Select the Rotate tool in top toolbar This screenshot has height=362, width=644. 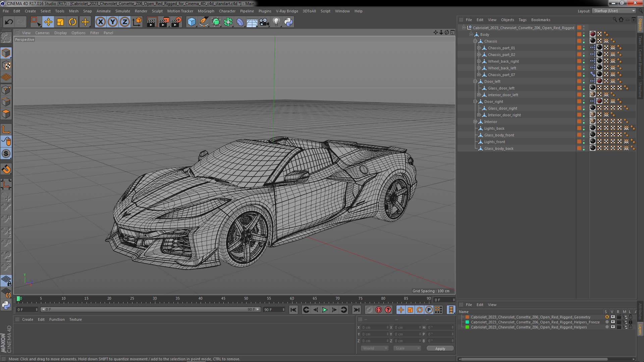[x=72, y=22]
